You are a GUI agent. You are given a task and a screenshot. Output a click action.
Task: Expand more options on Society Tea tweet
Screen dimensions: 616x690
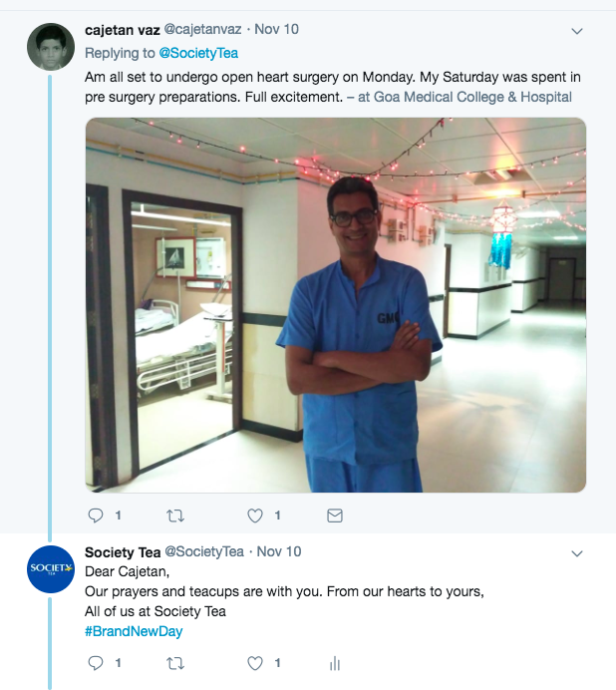pos(576,553)
